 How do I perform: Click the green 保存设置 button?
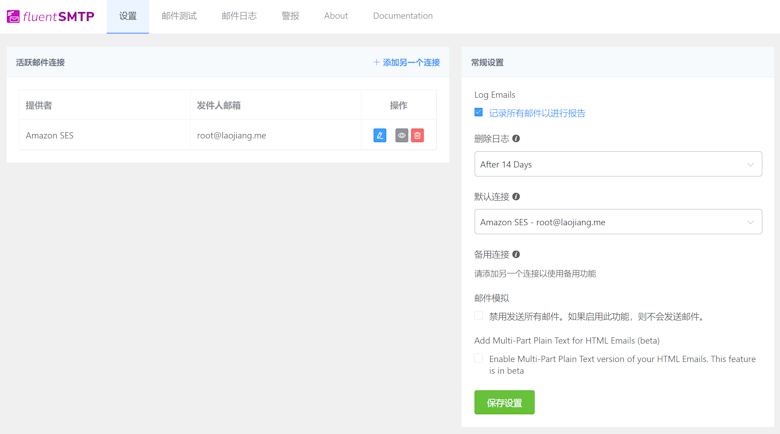(504, 402)
